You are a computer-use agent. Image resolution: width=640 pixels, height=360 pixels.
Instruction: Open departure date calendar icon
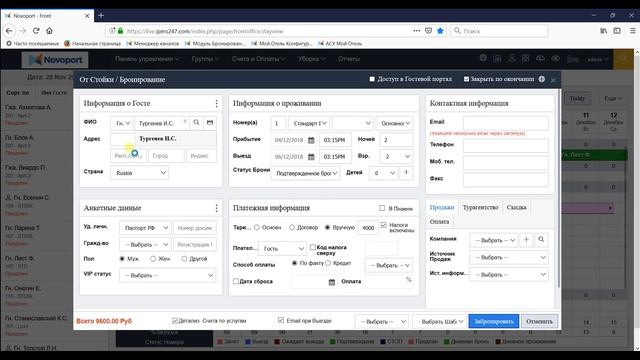point(311,157)
